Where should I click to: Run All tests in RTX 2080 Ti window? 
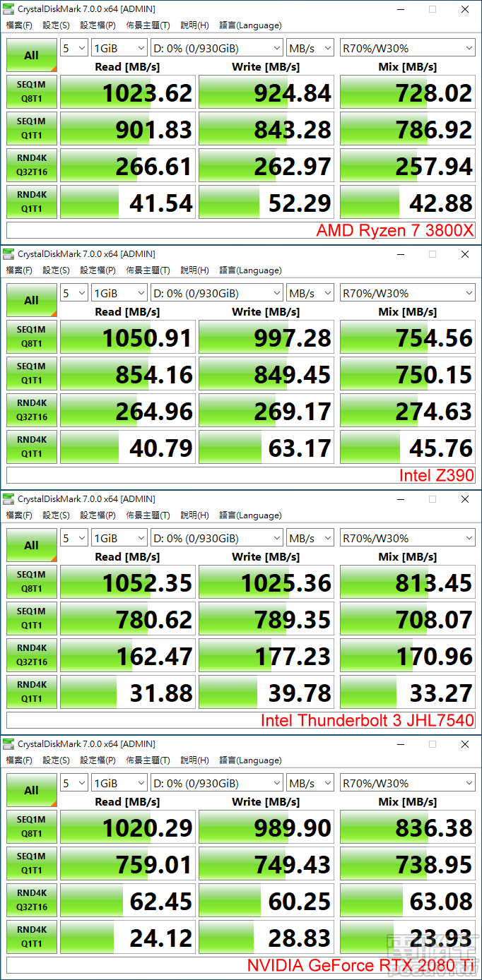pyautogui.click(x=31, y=790)
